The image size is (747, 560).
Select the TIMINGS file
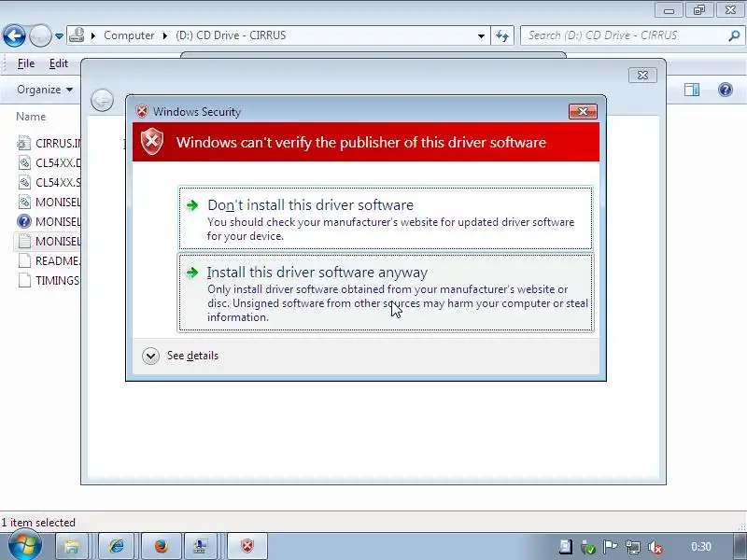[x=49, y=280]
